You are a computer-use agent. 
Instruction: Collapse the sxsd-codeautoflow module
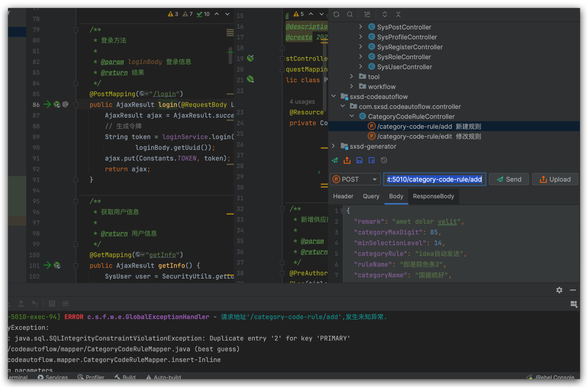point(334,96)
